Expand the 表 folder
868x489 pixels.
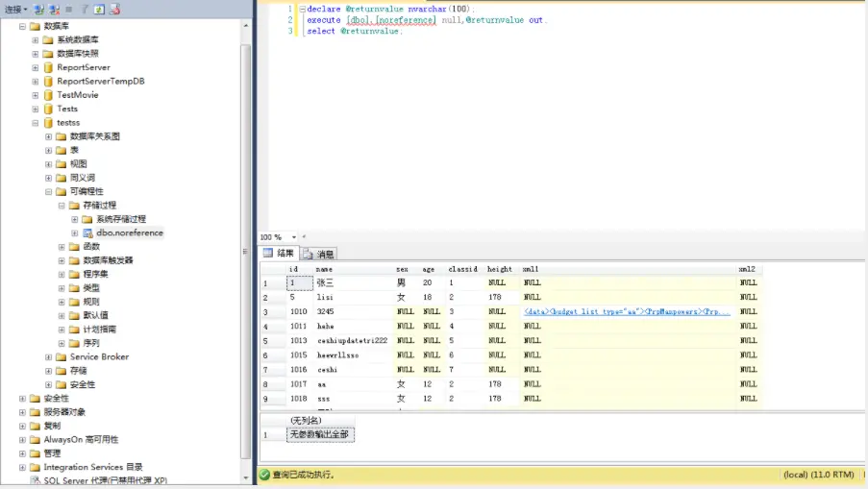(49, 150)
